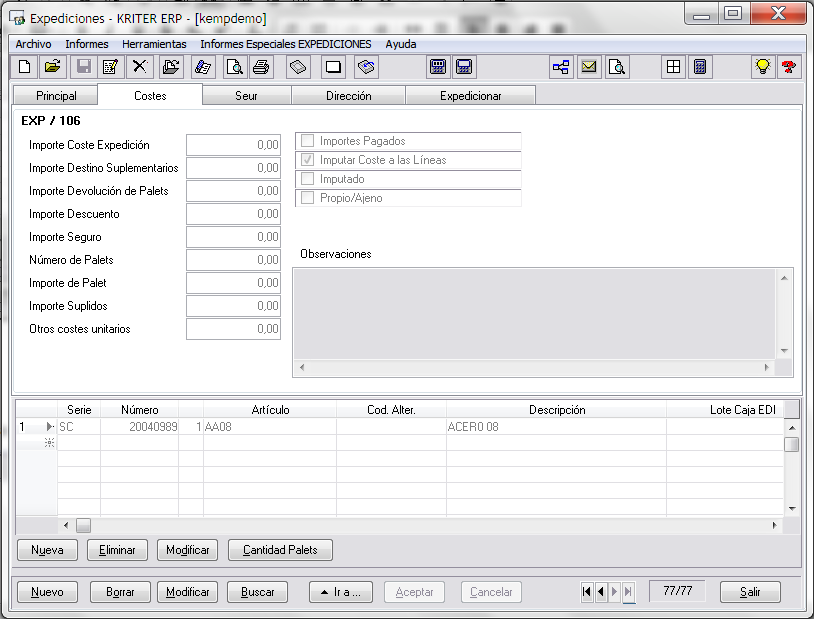
Task: Click the blank white rectangle toolbar icon
Action: point(333,67)
